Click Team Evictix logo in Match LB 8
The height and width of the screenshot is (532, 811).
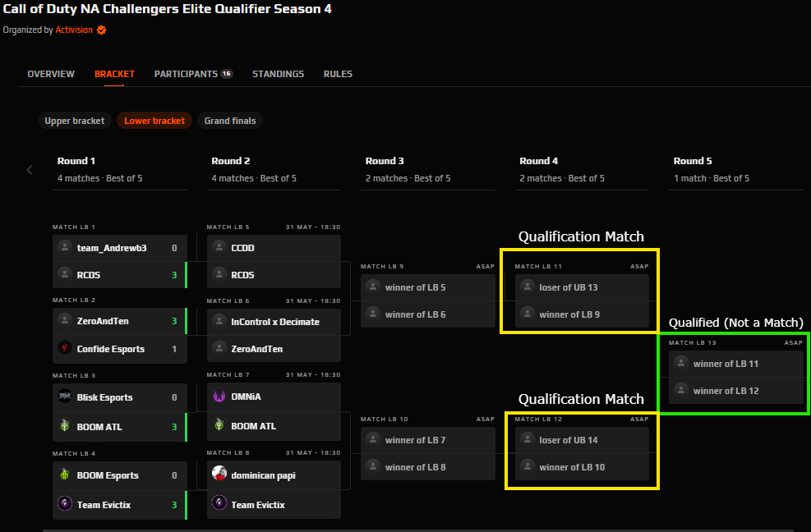[x=219, y=503]
